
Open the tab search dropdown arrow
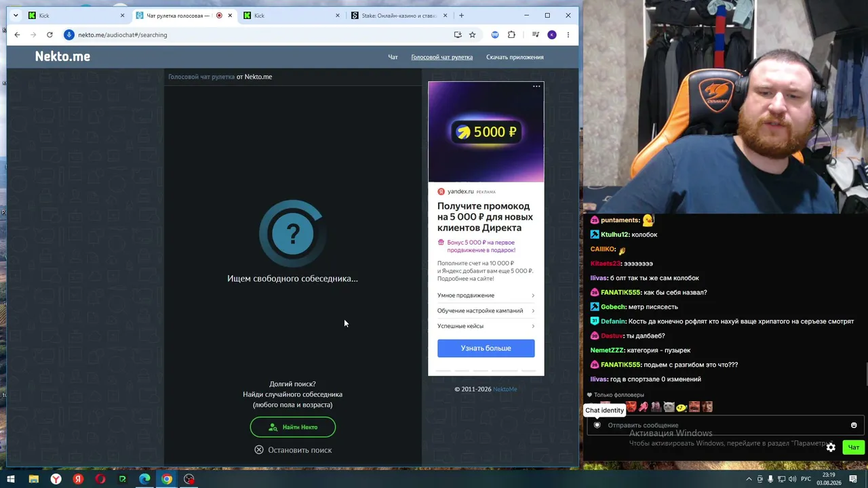[x=16, y=16]
